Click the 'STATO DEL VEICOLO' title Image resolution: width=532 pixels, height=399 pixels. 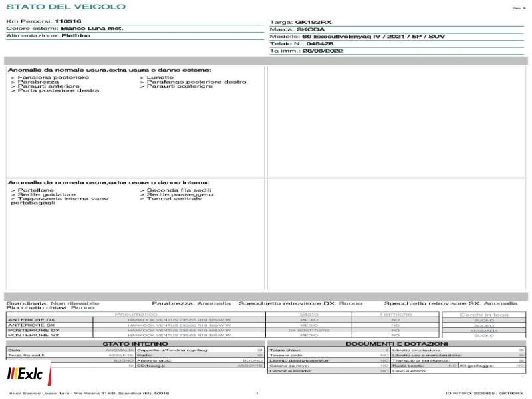tap(66, 7)
